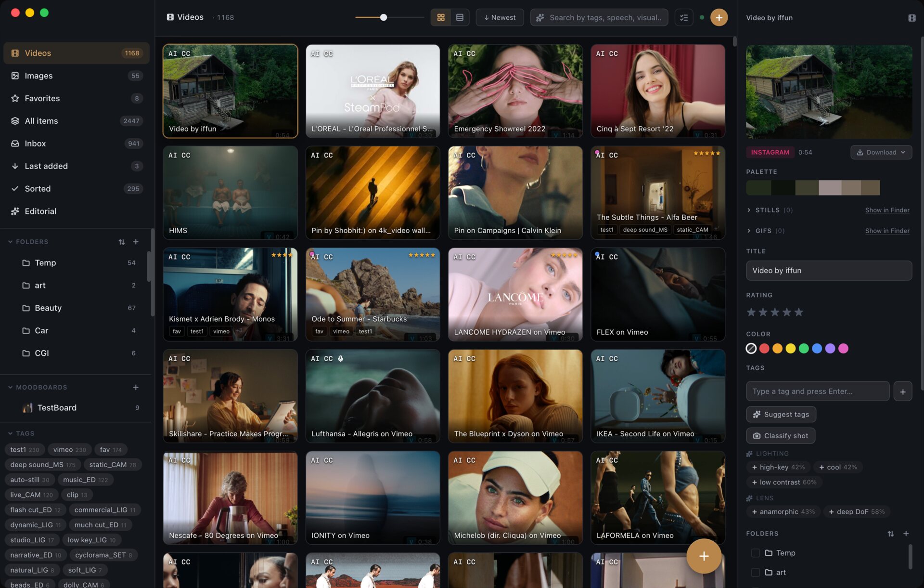
Task: Open the Temp folder in sidebar
Action: (77, 263)
